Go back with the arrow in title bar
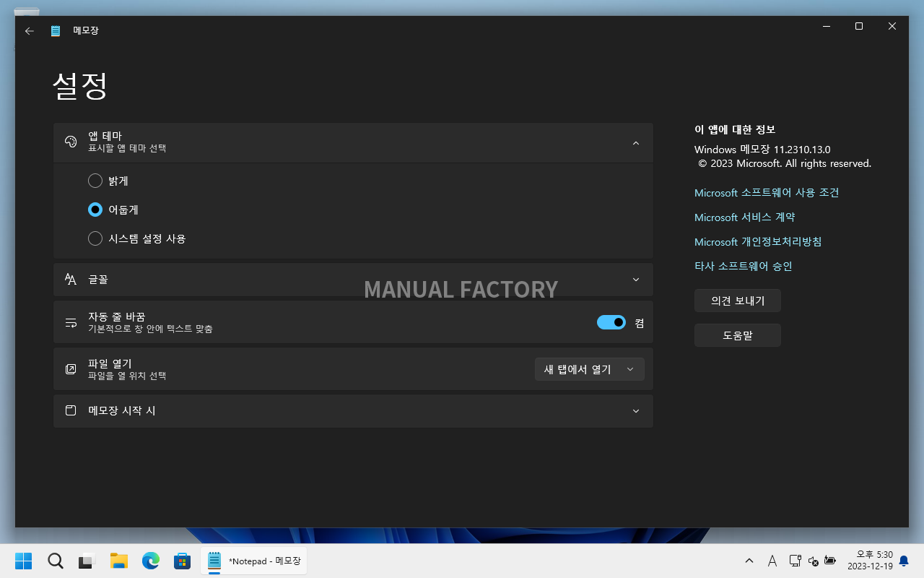924x578 pixels. point(29,31)
